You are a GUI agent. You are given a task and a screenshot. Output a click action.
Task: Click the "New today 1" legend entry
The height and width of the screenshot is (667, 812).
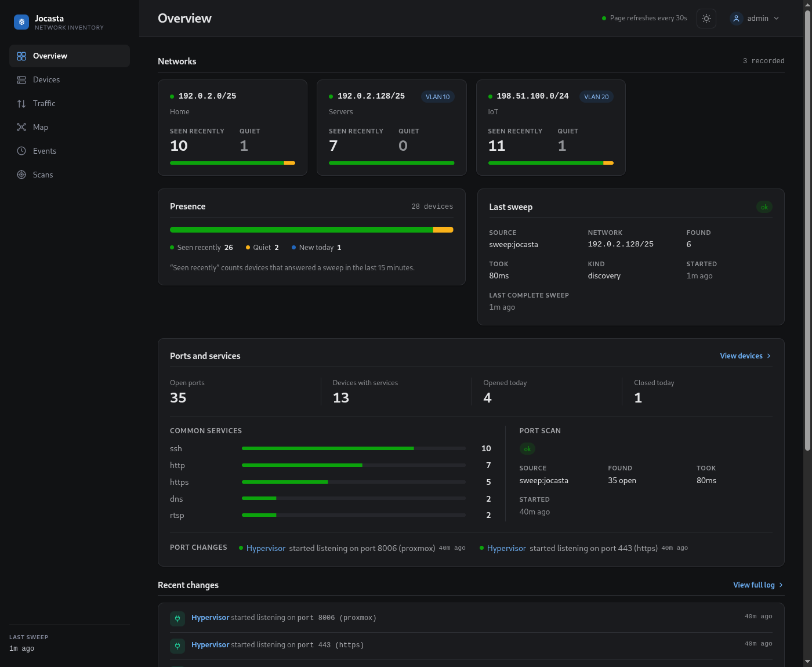click(x=317, y=248)
